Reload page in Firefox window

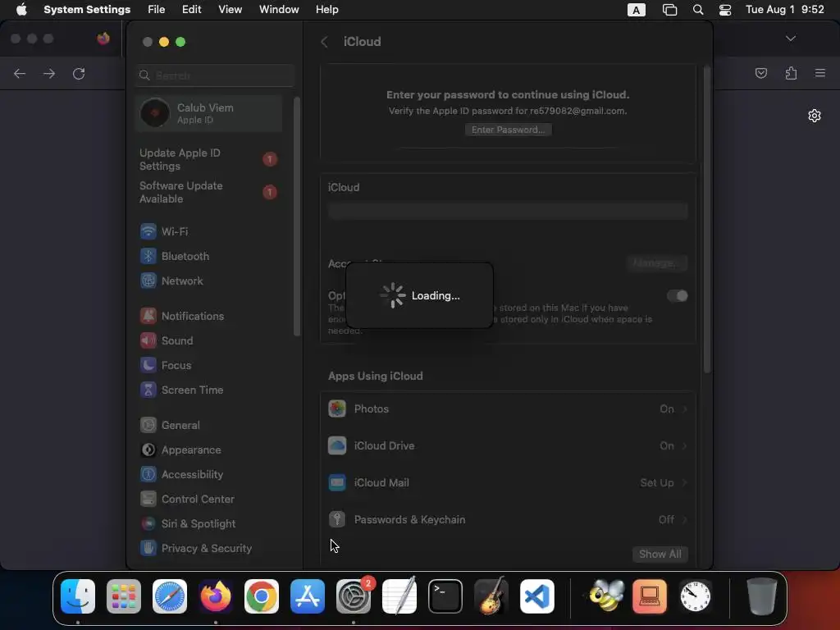tap(79, 73)
